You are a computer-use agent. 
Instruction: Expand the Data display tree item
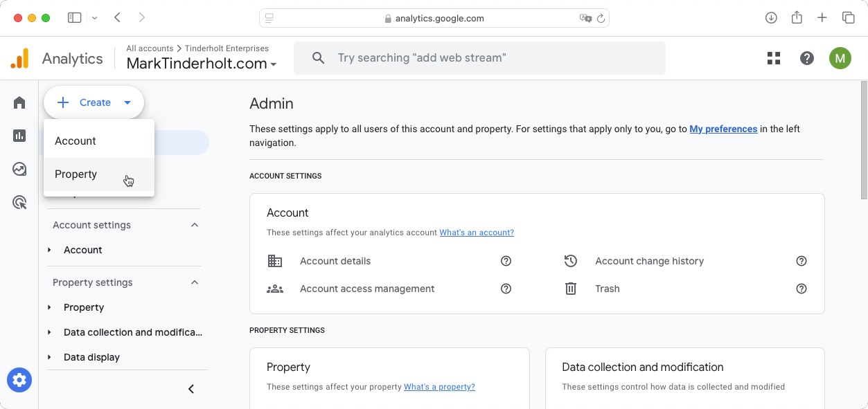pos(49,357)
